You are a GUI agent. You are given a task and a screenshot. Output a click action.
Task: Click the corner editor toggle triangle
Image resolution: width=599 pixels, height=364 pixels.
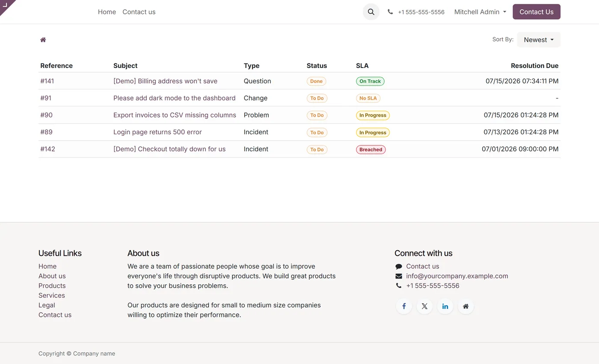tap(5, 5)
